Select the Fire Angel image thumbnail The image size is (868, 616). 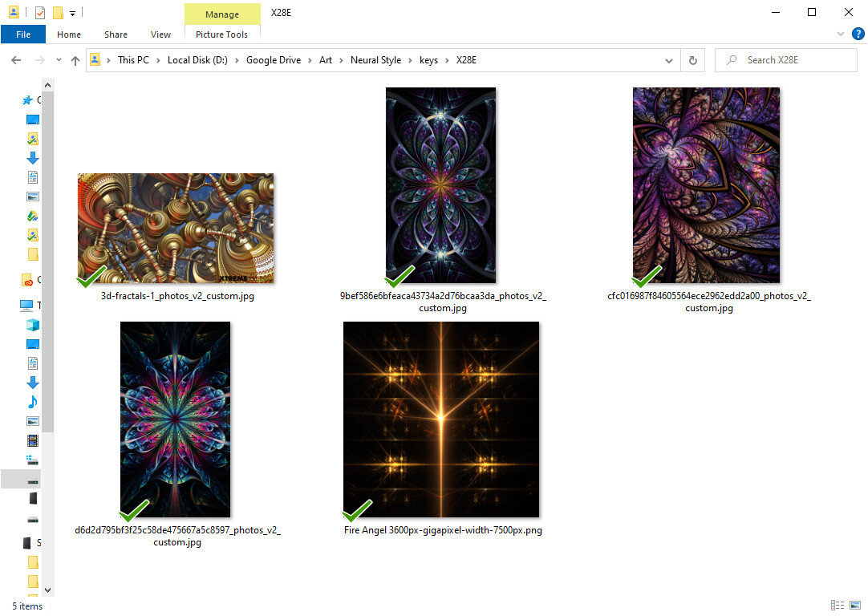pos(441,419)
